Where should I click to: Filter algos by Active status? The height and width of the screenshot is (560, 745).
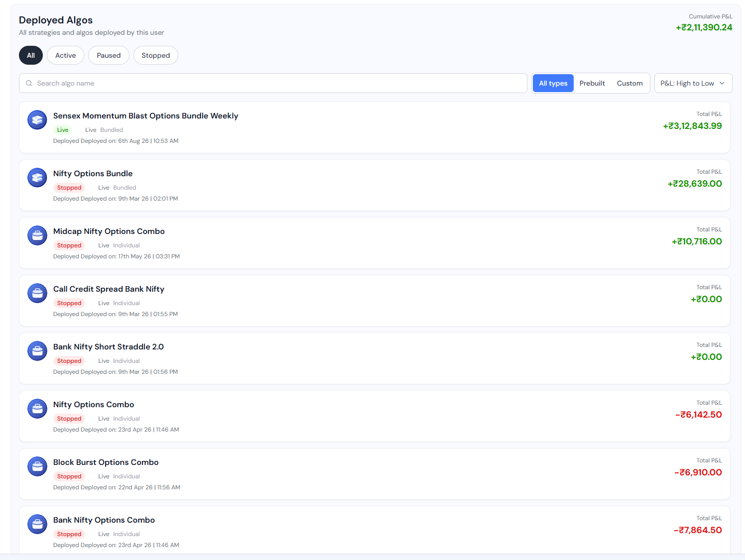click(66, 55)
